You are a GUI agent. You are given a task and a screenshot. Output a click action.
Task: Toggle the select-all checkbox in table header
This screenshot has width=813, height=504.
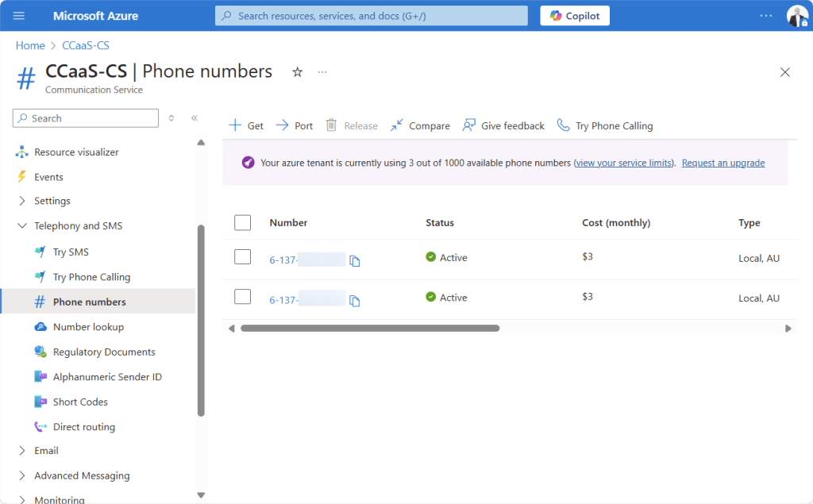243,223
